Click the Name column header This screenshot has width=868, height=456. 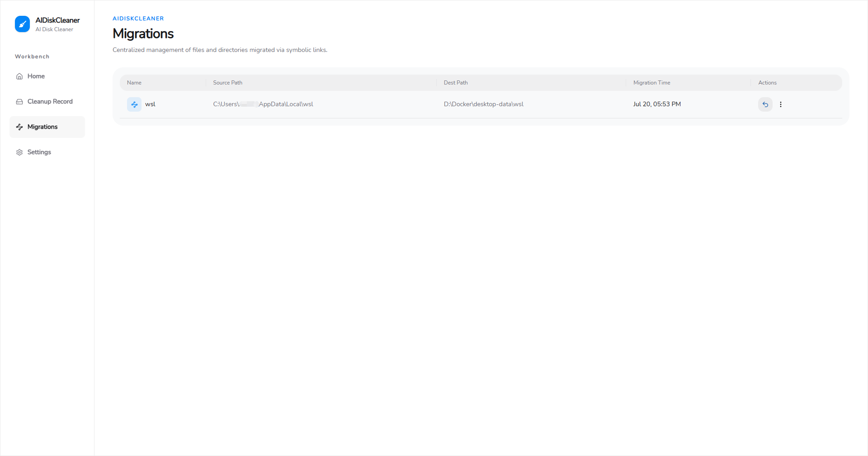point(134,83)
